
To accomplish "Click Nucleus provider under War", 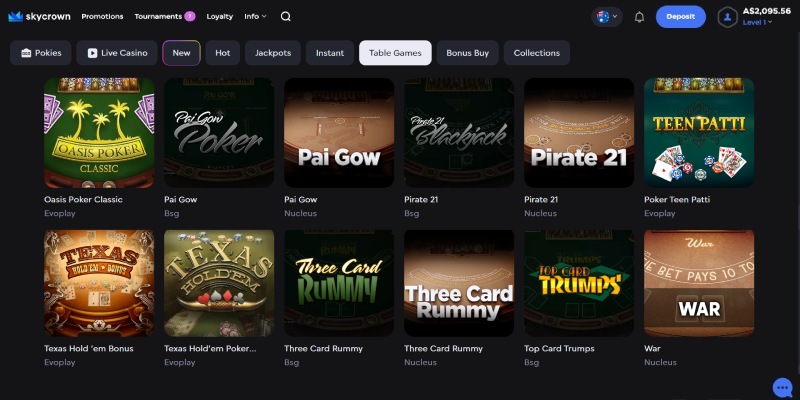I will pyautogui.click(x=660, y=362).
